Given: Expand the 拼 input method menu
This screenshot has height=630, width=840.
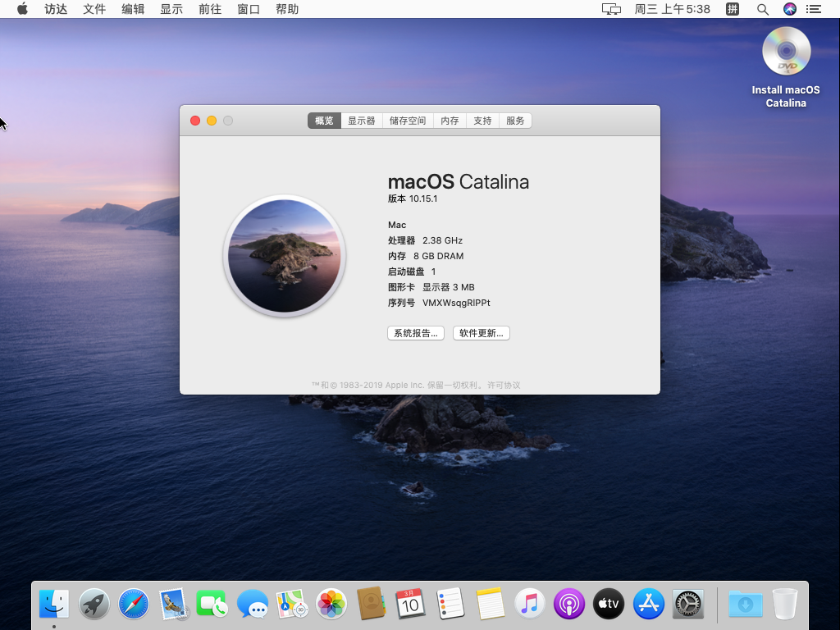Looking at the screenshot, I should click(733, 9).
